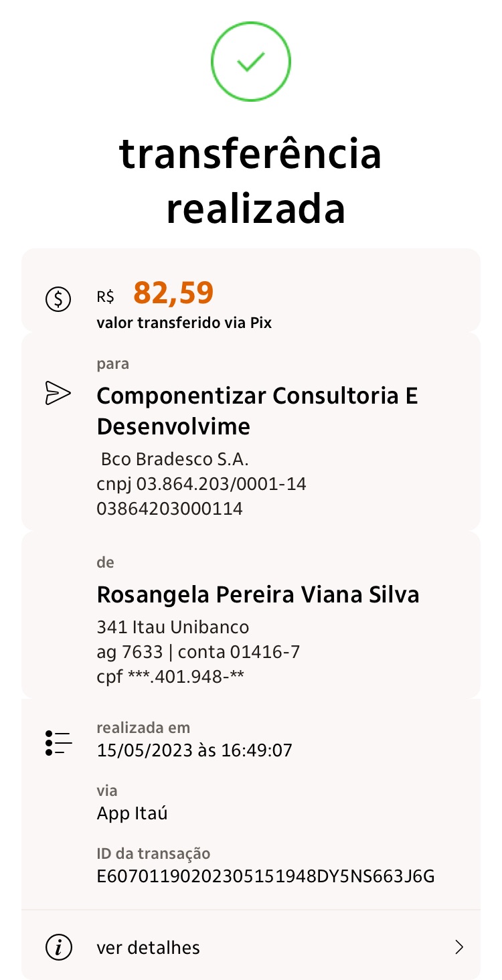The image size is (502, 980).
Task: Click the "App Itaú" channel text
Action: (132, 813)
